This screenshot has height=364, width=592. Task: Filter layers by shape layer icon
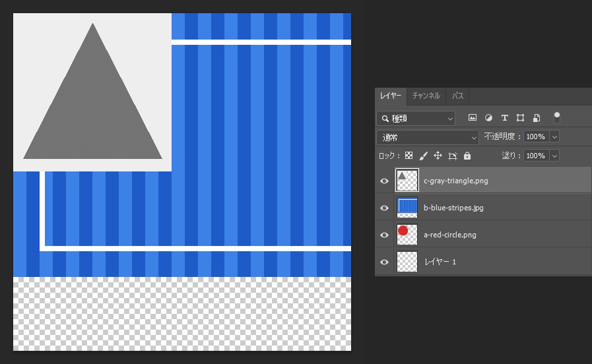coord(520,117)
